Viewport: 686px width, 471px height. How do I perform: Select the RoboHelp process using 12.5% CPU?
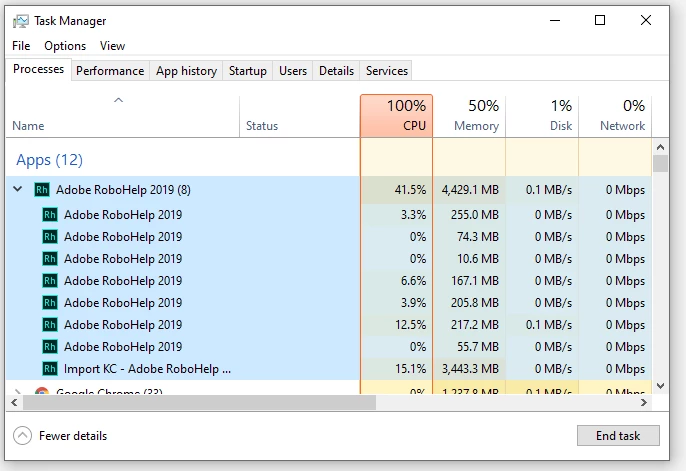pyautogui.click(x=329, y=324)
